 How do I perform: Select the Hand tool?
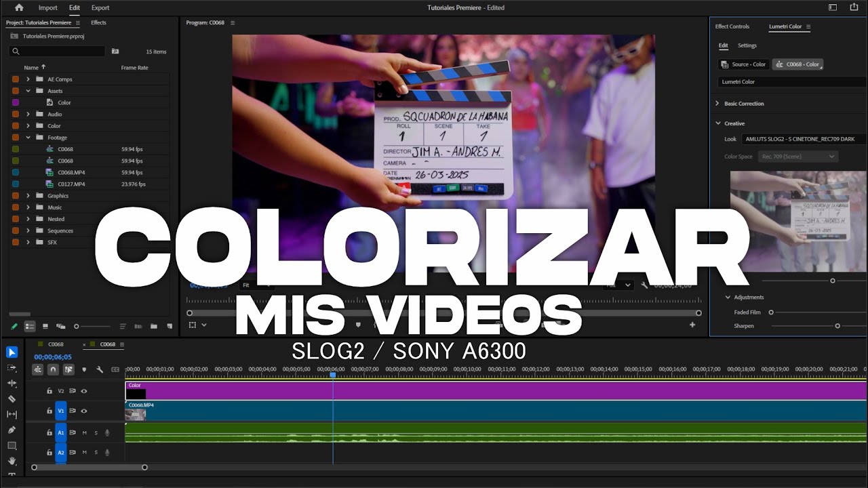coord(12,461)
